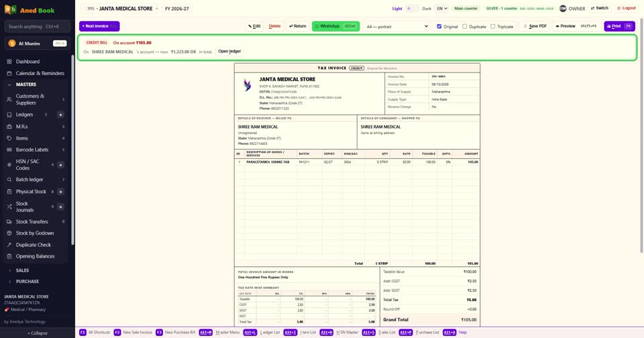
Task: Open Batch ledger search icon
Action: [9, 180]
